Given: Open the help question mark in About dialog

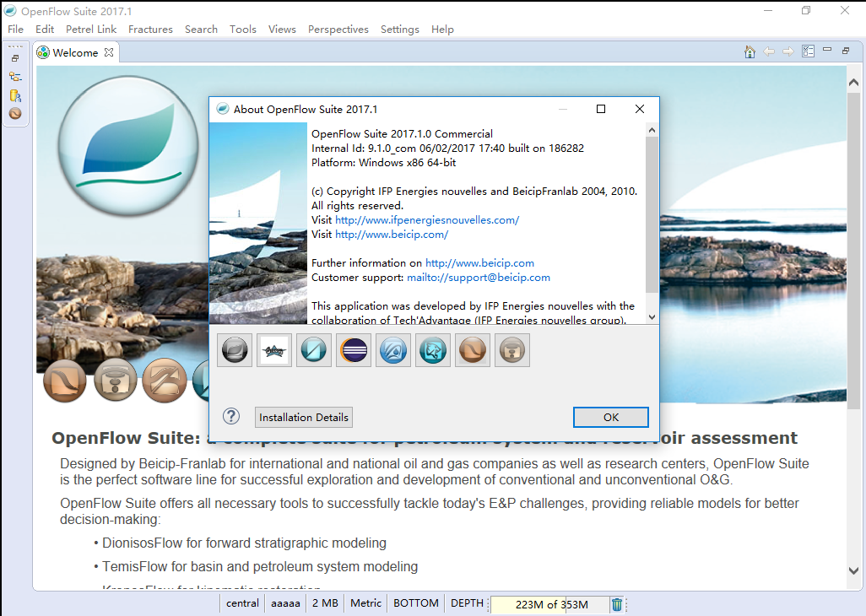Looking at the screenshot, I should [x=231, y=416].
